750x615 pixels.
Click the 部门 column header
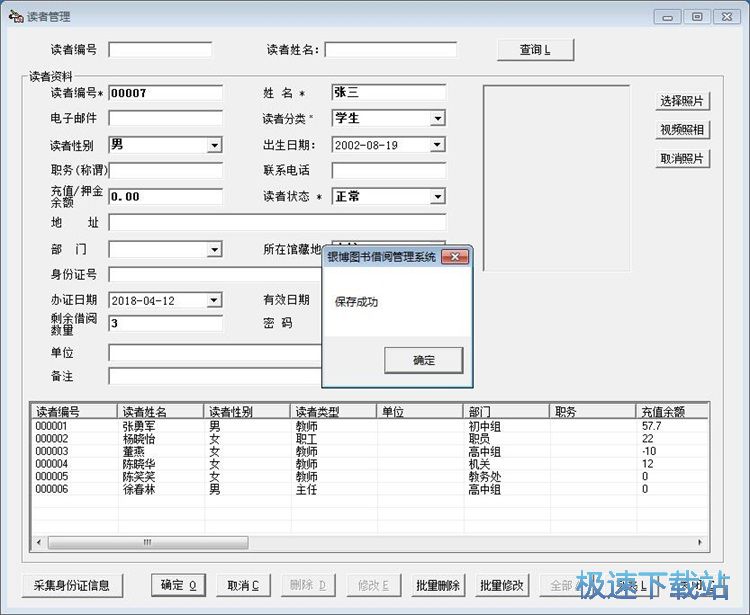(x=506, y=412)
